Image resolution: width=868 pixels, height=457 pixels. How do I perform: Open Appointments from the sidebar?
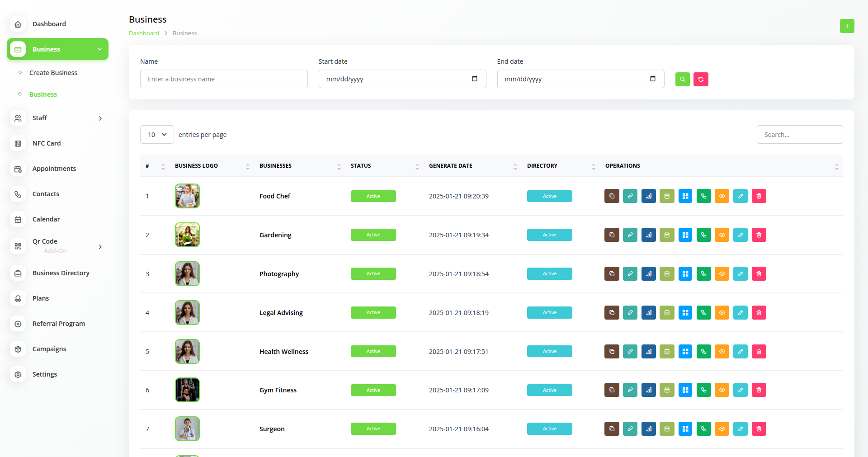[54, 169]
